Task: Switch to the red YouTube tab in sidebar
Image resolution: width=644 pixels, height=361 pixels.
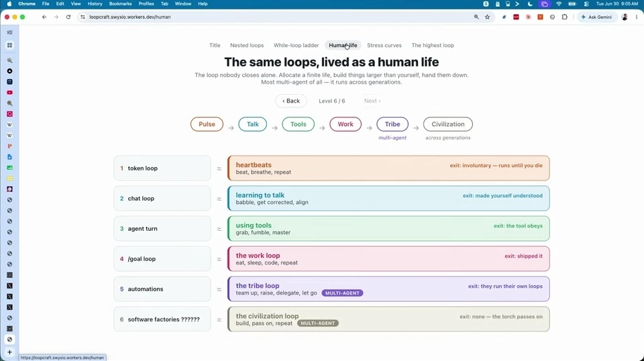Action: coord(9,93)
